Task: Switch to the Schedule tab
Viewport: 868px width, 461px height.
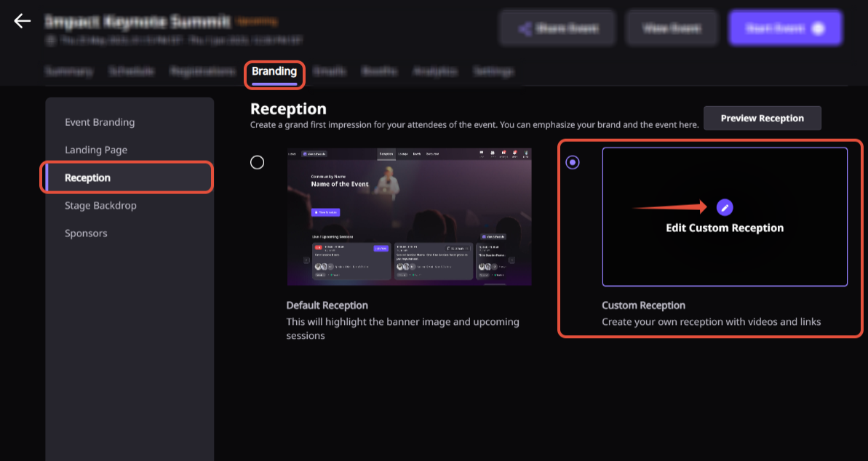Action: pyautogui.click(x=131, y=71)
